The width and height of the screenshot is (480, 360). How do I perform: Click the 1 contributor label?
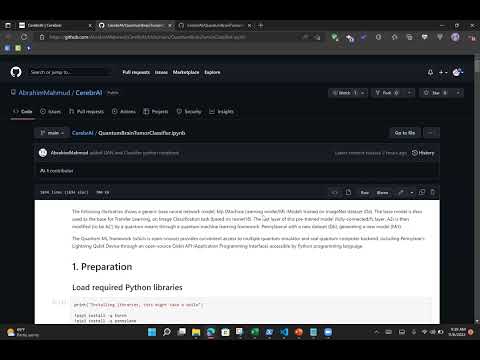point(57,171)
